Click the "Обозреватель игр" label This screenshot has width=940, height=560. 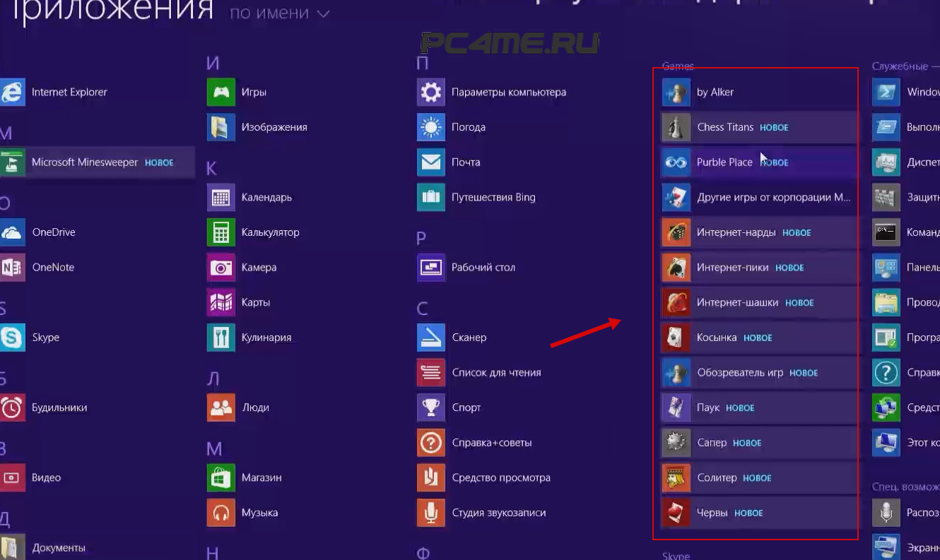[740, 372]
